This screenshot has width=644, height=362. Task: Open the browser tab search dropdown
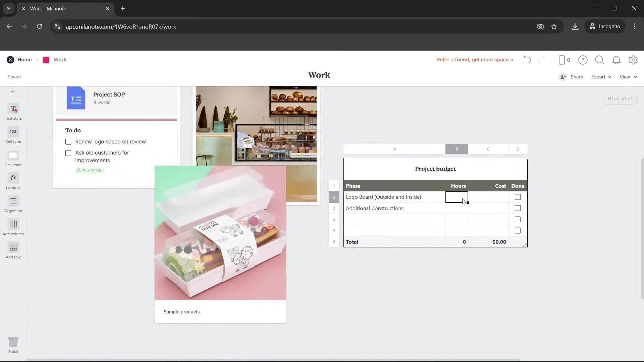coord(8,8)
